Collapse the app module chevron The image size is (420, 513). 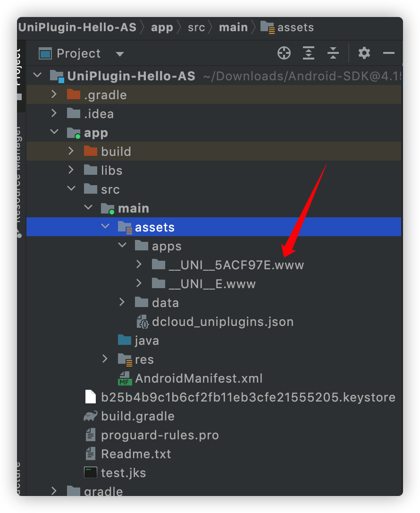point(54,132)
